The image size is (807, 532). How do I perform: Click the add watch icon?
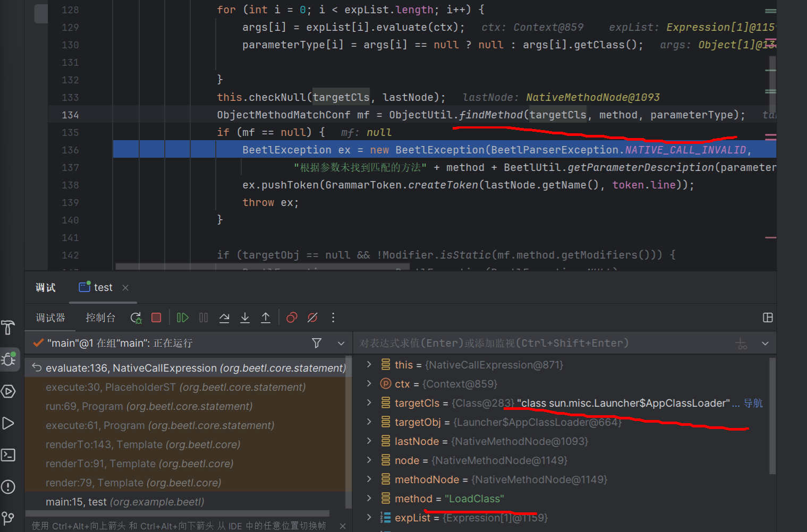click(x=741, y=344)
